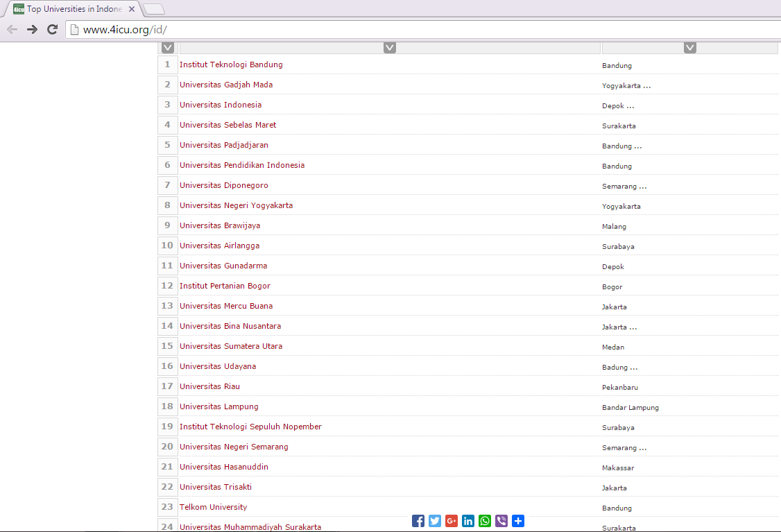
Task: Open Telkom University link
Action: (213, 507)
